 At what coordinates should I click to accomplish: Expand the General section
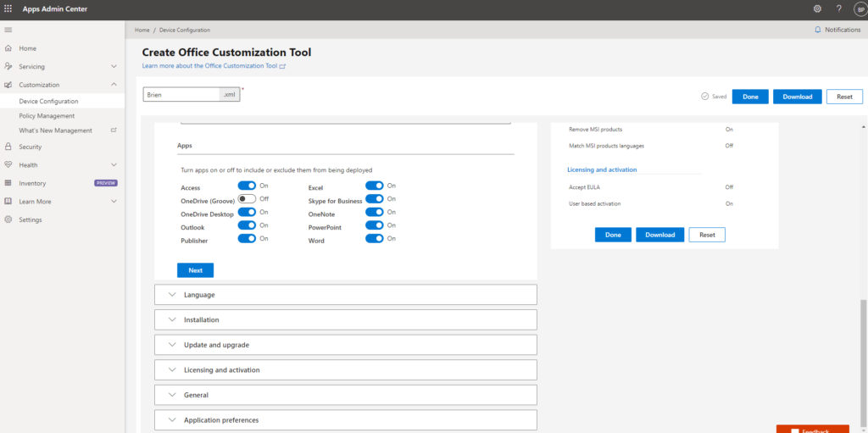346,395
